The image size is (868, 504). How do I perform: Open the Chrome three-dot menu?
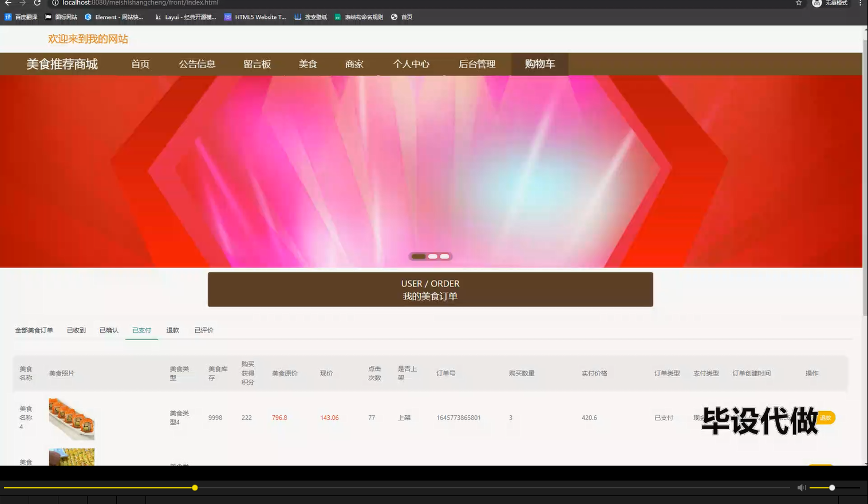tap(861, 3)
